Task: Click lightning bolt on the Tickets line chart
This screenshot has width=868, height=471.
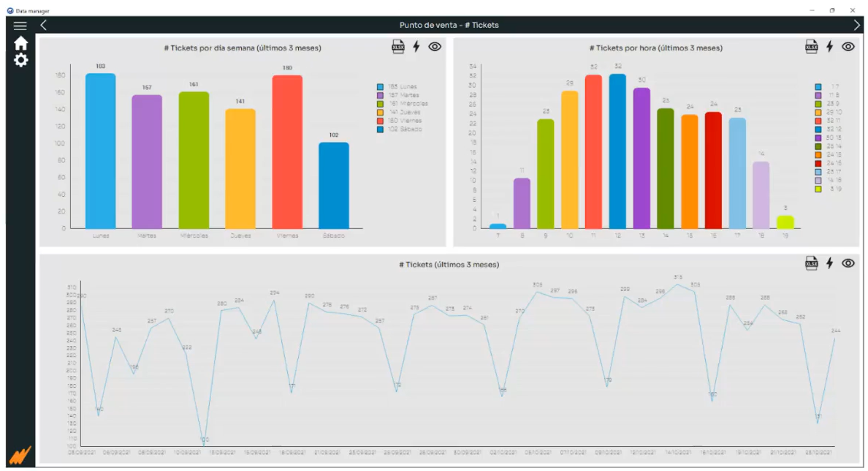Action: pos(829,263)
